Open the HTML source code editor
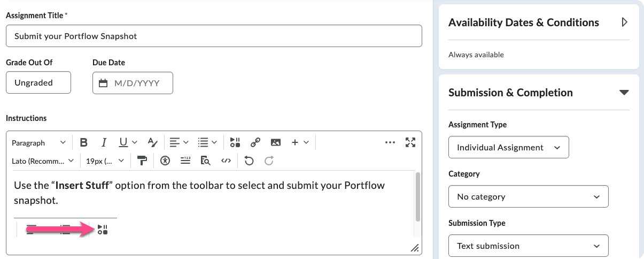 (x=226, y=161)
